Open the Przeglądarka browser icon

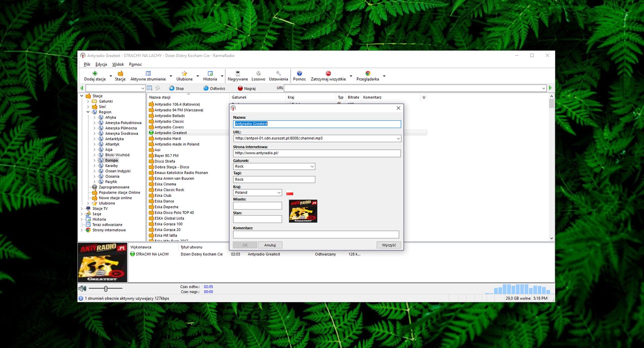click(368, 74)
